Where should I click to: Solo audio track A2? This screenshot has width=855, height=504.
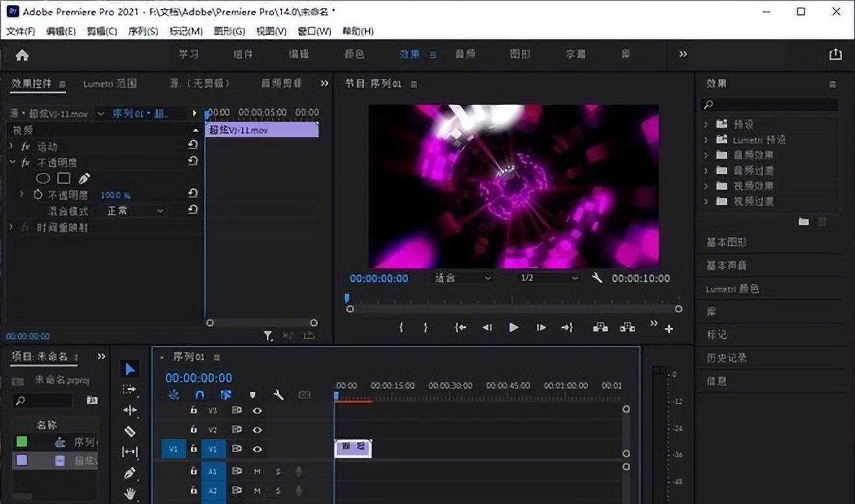click(x=278, y=491)
